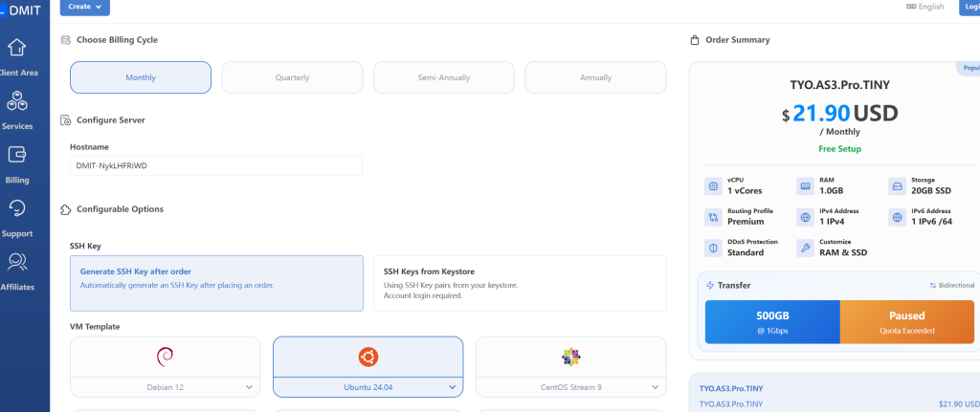Open the Create dropdown menu
The width and height of the screenshot is (980, 412).
click(x=84, y=7)
